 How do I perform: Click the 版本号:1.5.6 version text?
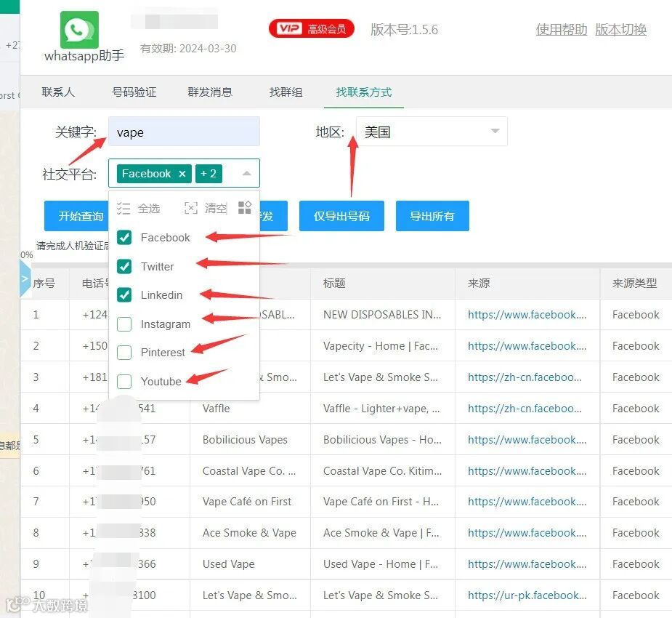point(404,29)
